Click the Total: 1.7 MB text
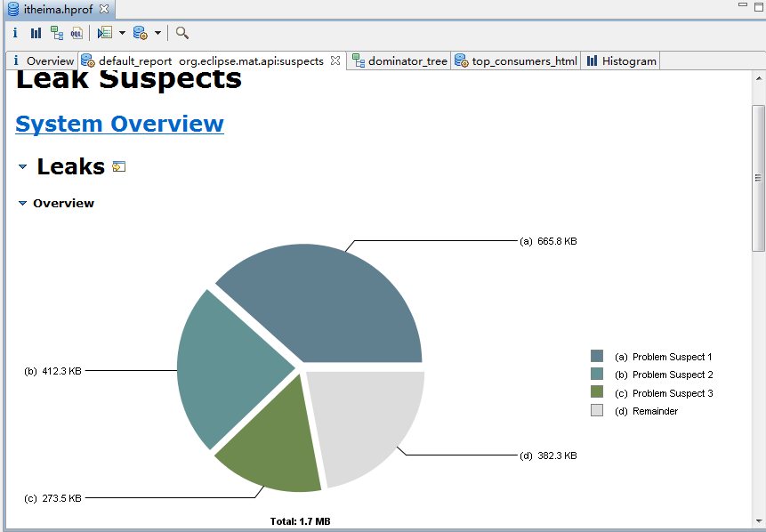766x532 pixels. click(x=301, y=521)
